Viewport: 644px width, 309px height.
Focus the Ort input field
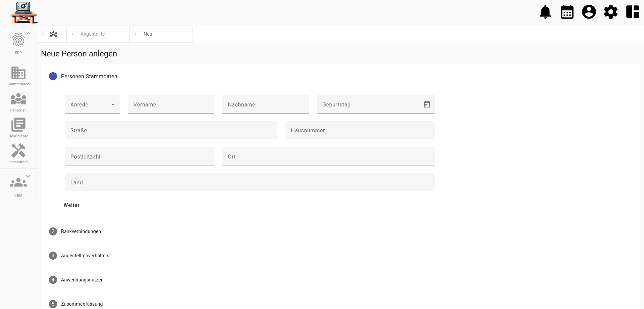pyautogui.click(x=329, y=157)
